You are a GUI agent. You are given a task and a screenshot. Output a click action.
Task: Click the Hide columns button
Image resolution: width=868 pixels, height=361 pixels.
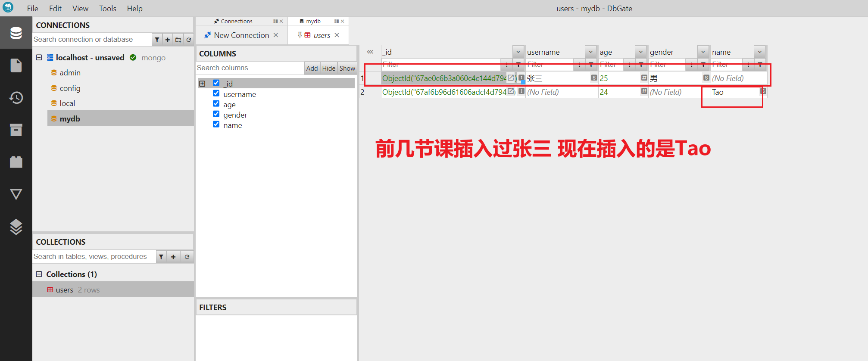pyautogui.click(x=328, y=68)
